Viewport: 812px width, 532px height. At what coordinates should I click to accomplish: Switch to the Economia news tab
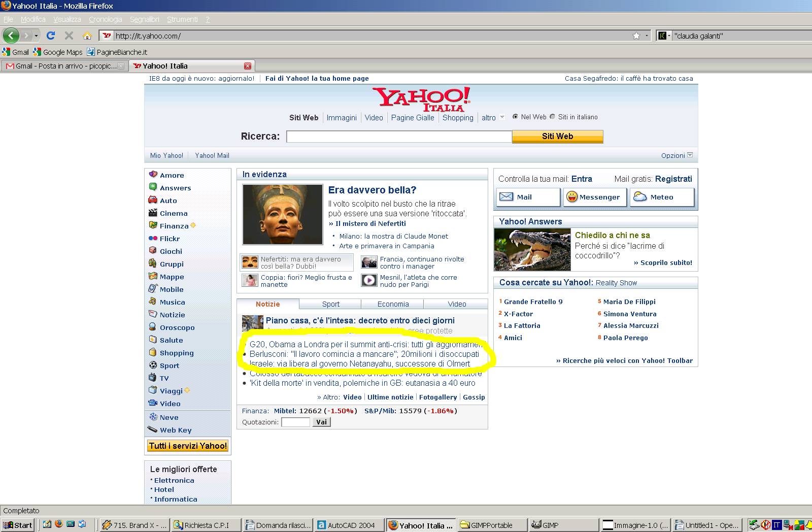coord(393,304)
